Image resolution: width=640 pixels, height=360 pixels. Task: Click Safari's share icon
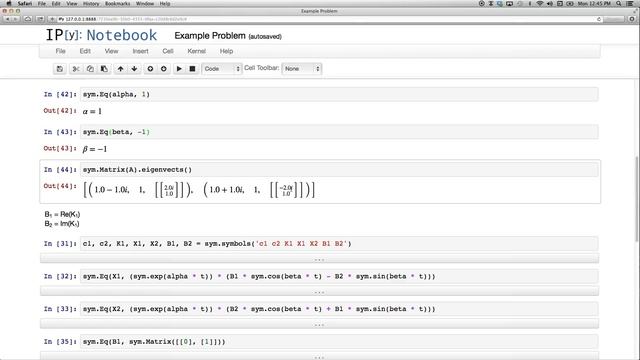point(40,19)
